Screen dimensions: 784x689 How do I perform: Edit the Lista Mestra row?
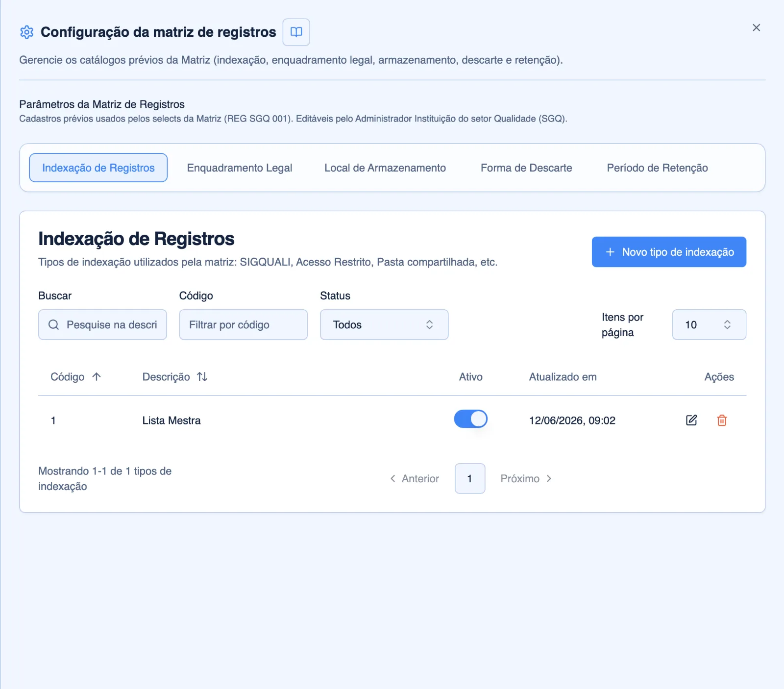691,420
